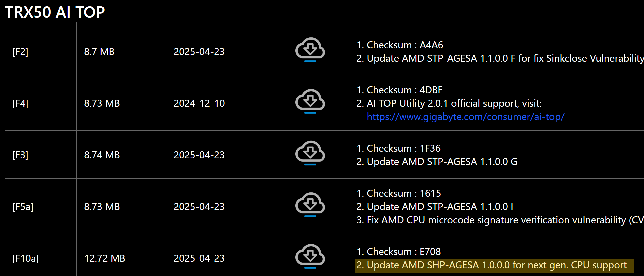
Task: Click the download icon for F4
Action: click(x=310, y=101)
